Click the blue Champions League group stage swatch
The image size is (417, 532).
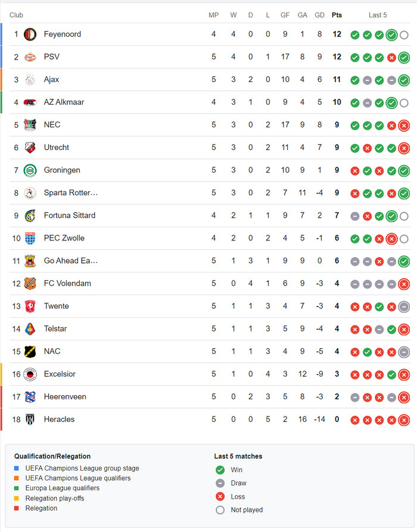coord(16,468)
